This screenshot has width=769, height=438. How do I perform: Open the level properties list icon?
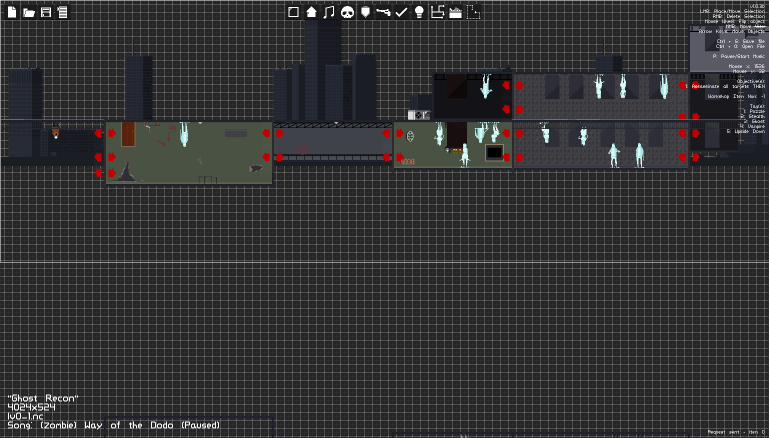click(x=62, y=12)
